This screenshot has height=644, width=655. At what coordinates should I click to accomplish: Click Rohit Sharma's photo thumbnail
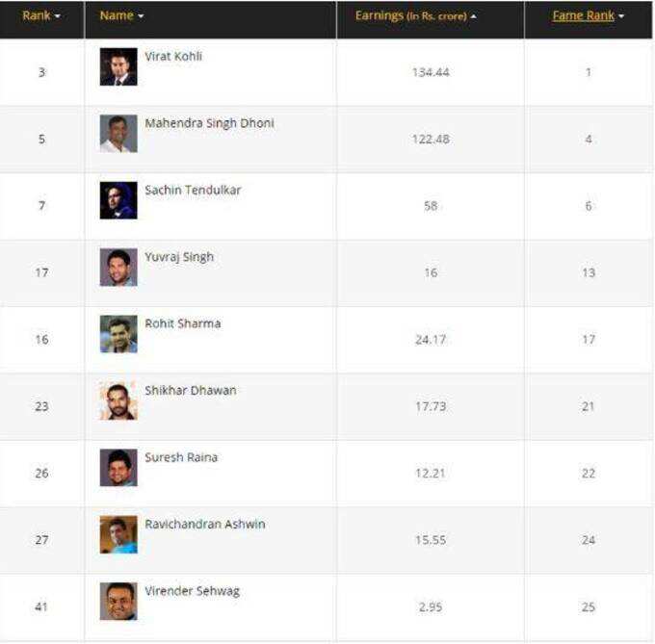(118, 334)
